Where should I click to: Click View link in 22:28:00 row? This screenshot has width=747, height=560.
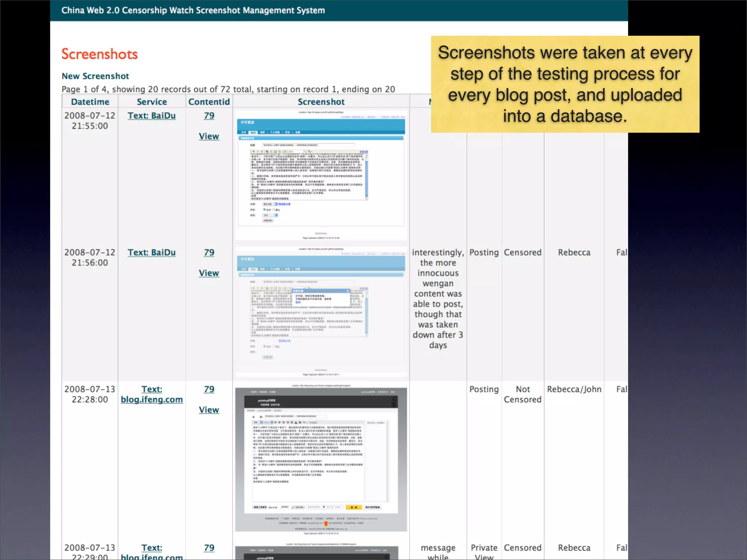coord(209,410)
